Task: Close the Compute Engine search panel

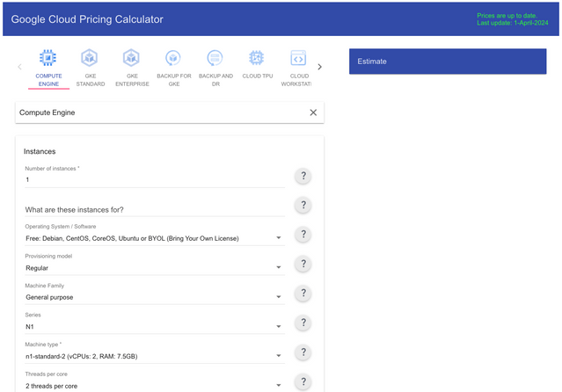Action: point(313,113)
